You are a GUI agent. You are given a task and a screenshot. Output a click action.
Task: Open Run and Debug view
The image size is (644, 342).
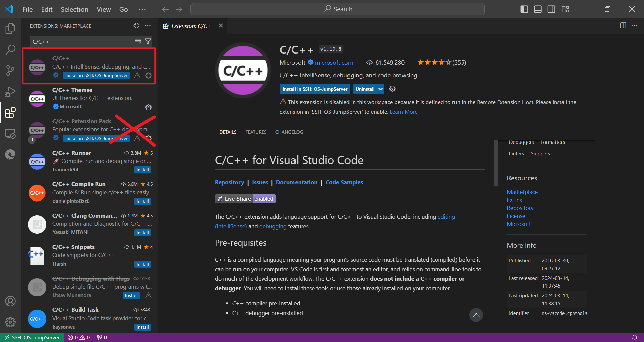(x=10, y=92)
